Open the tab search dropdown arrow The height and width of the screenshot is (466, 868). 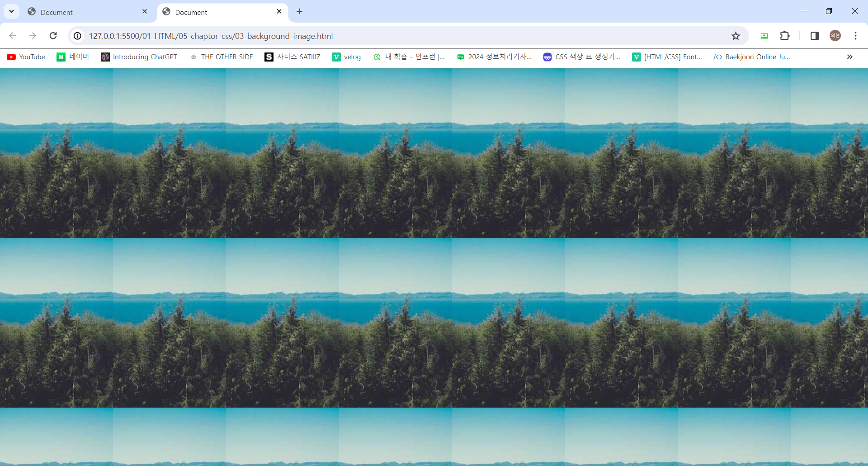pos(11,11)
